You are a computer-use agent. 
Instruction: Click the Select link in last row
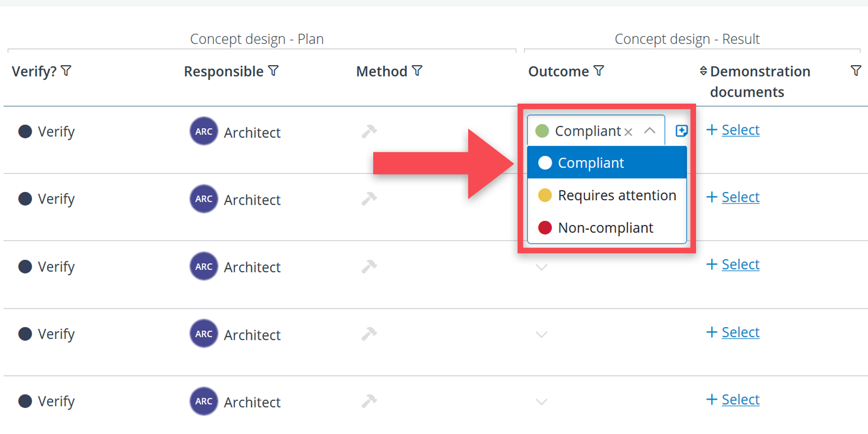(740, 400)
